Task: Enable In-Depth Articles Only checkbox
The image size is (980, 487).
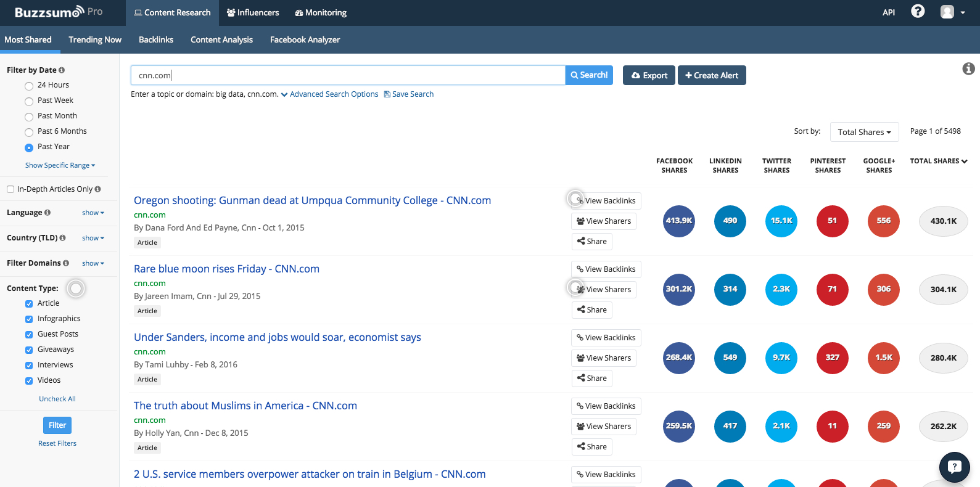Action: (x=10, y=189)
